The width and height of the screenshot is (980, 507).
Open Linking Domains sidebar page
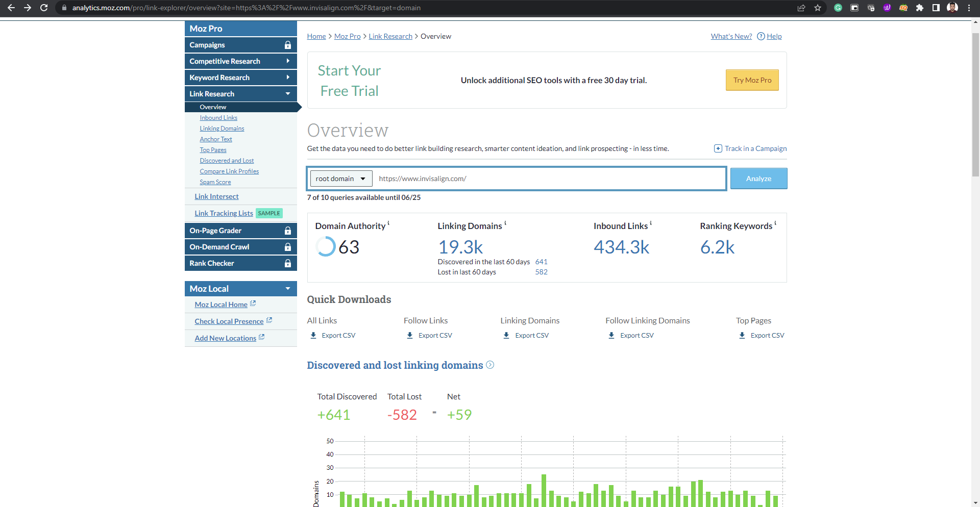222,129
